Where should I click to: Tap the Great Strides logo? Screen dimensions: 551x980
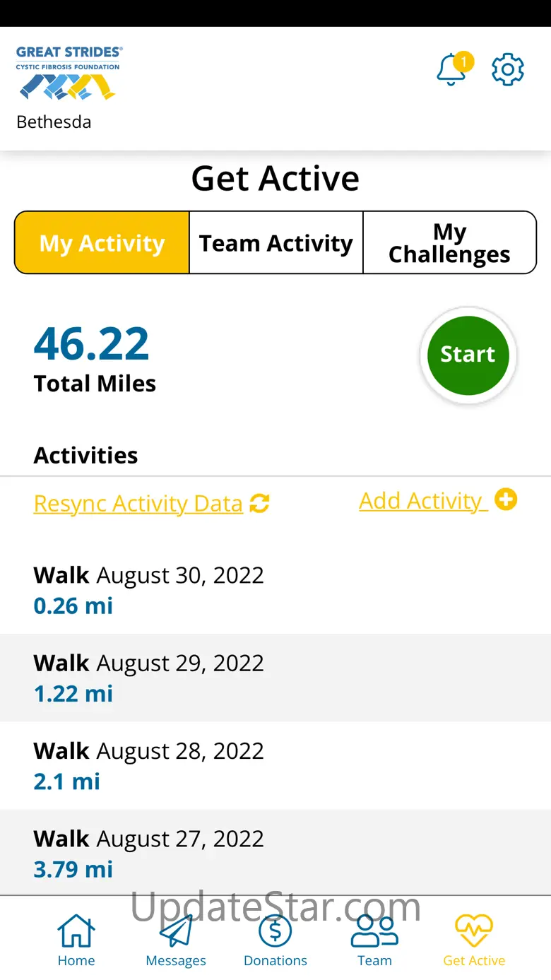[69, 73]
